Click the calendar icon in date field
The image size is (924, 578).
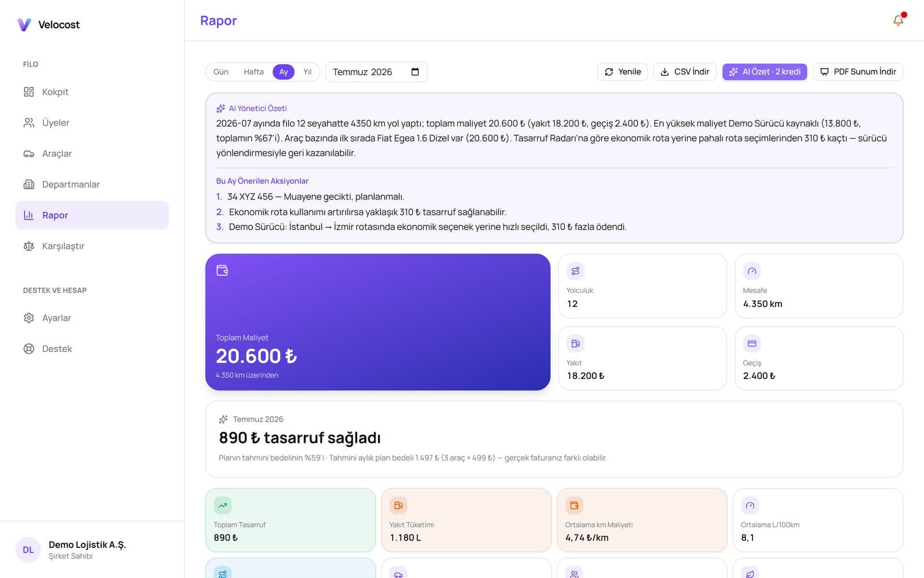[x=415, y=72]
